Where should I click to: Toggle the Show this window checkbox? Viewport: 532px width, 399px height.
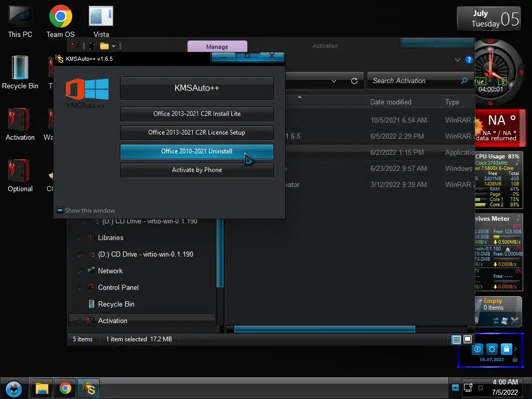point(60,210)
